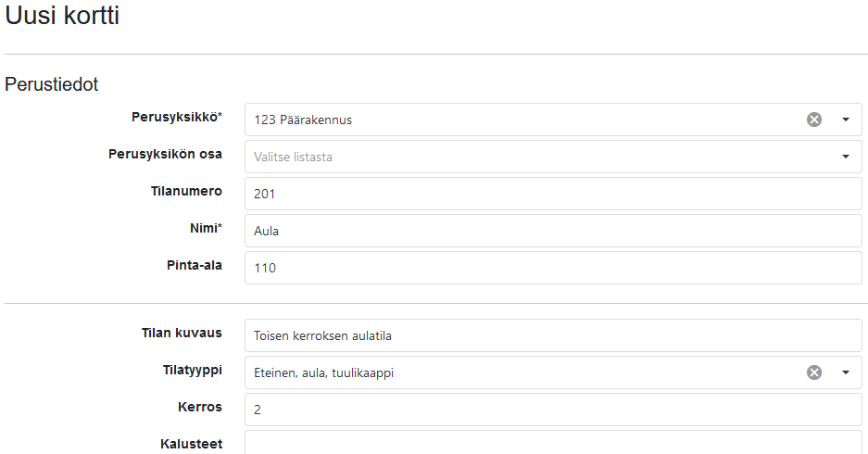Click the Tilan kuvaus field with Toisen kerroksen aulatila
The height and width of the screenshot is (454, 868).
pyautogui.click(x=553, y=335)
